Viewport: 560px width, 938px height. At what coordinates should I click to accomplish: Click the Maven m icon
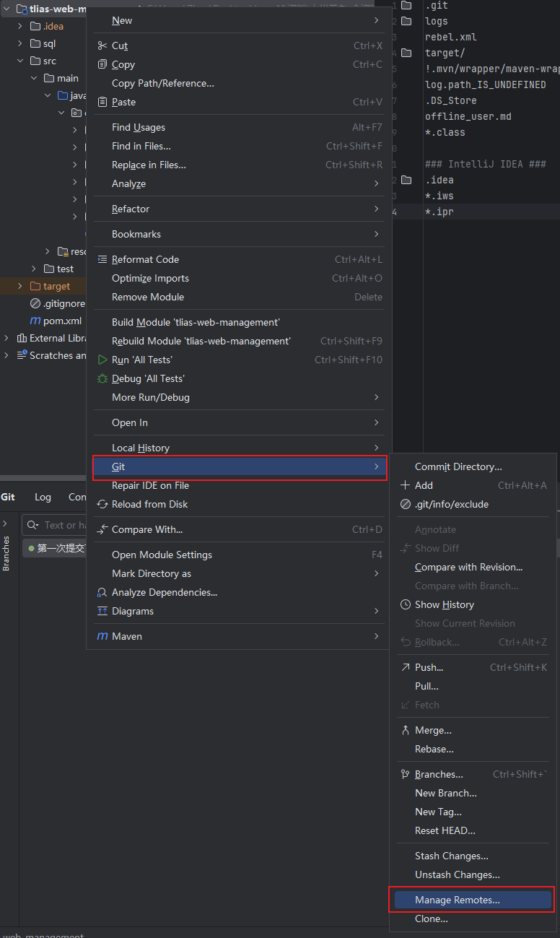pos(102,636)
